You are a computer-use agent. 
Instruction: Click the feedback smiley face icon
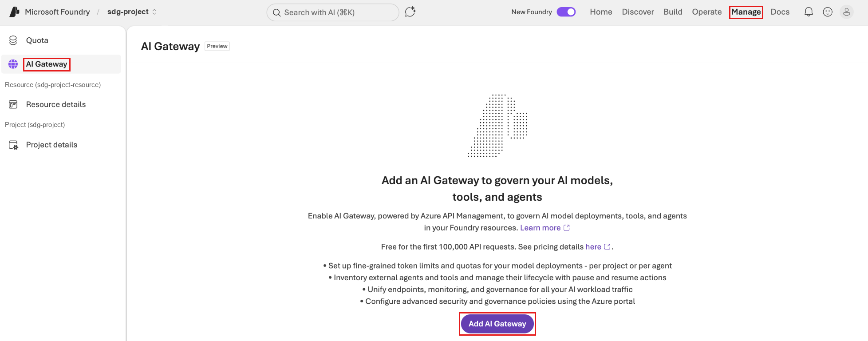[828, 12]
